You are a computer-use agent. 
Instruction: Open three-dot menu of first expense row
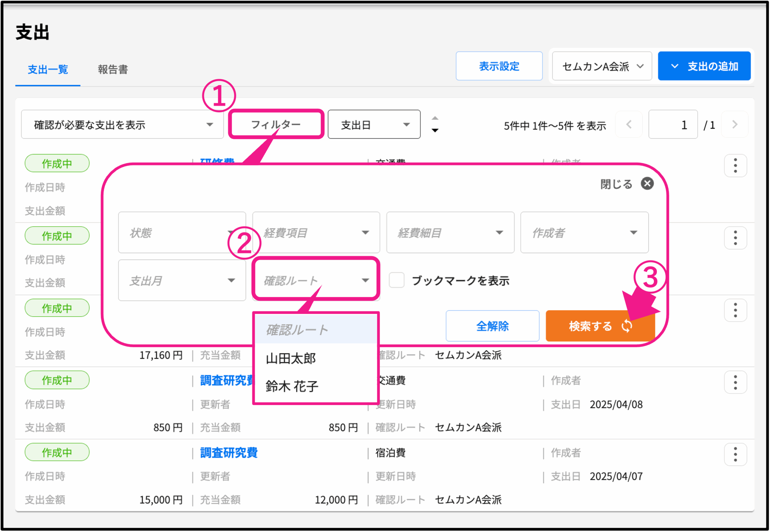click(735, 166)
